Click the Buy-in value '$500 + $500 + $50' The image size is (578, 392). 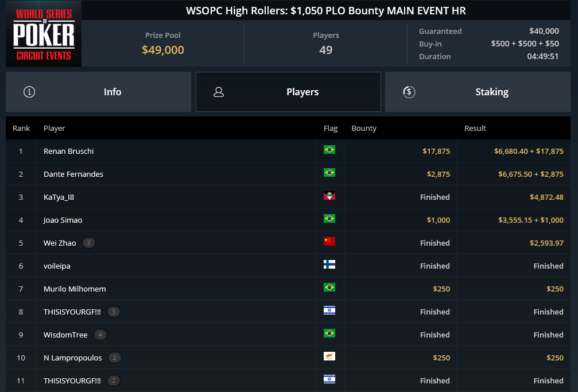click(525, 44)
